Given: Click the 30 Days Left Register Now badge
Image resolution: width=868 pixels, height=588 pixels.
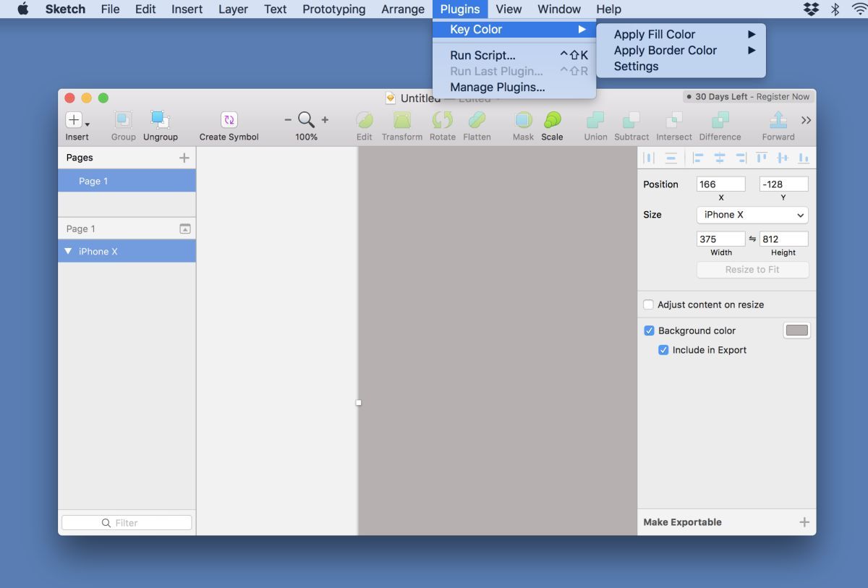Looking at the screenshot, I should [x=748, y=96].
